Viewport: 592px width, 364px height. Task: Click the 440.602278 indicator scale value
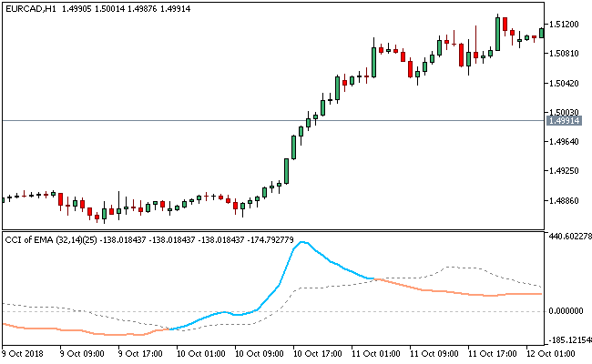pyautogui.click(x=569, y=237)
